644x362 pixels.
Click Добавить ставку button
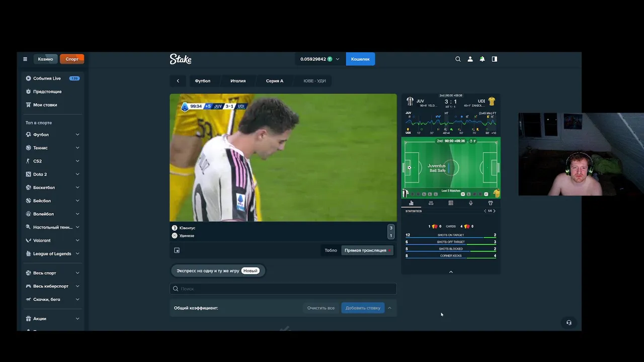click(x=363, y=308)
